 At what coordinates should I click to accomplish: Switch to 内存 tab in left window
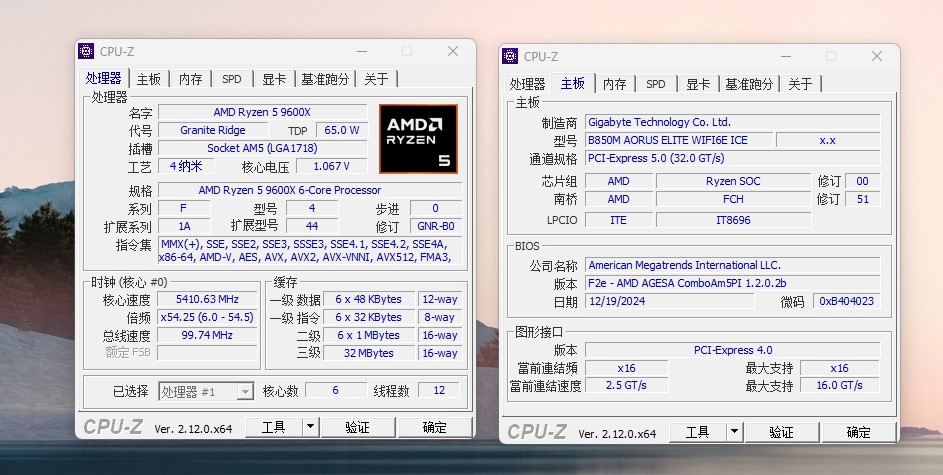click(191, 79)
